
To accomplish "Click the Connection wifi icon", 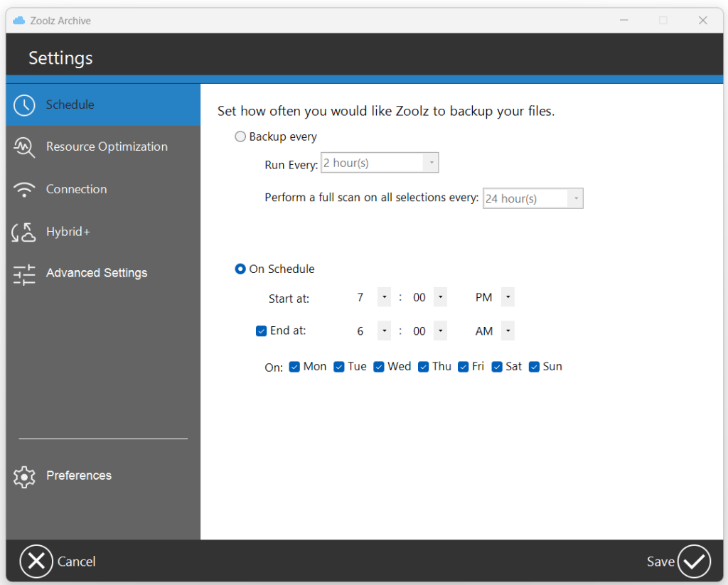I will [x=23, y=189].
